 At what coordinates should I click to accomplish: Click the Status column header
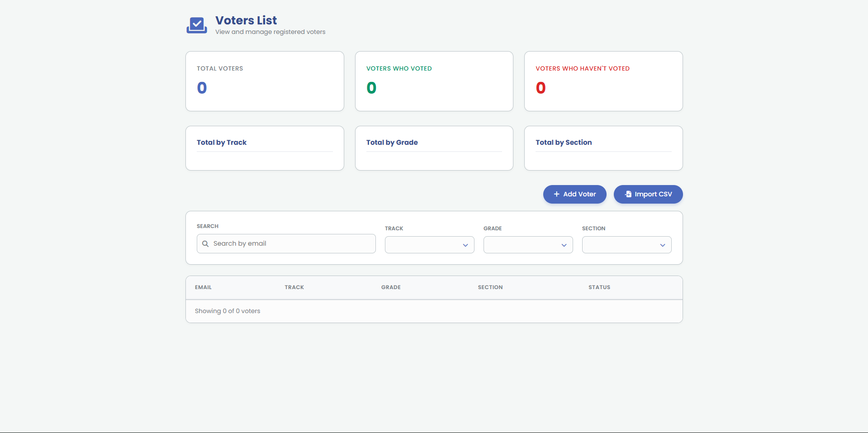coord(599,287)
